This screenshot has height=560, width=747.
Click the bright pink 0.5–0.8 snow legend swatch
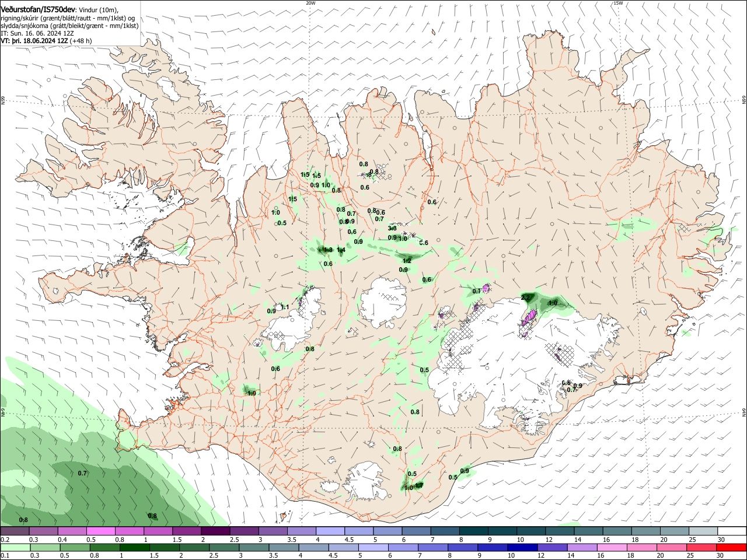[x=101, y=531]
